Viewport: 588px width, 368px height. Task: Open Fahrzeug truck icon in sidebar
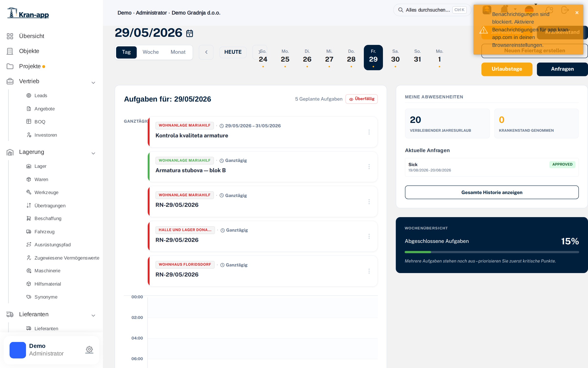point(29,232)
